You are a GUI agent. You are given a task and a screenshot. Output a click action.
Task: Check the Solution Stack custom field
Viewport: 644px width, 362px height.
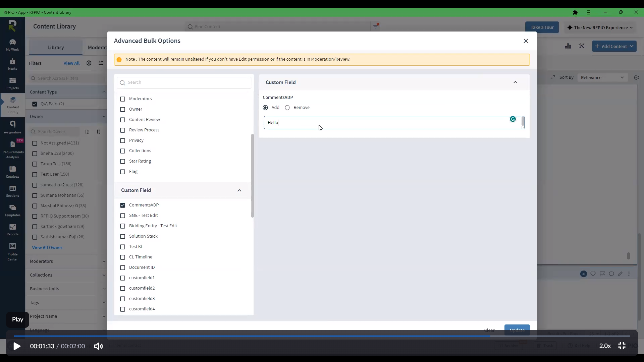122,236
